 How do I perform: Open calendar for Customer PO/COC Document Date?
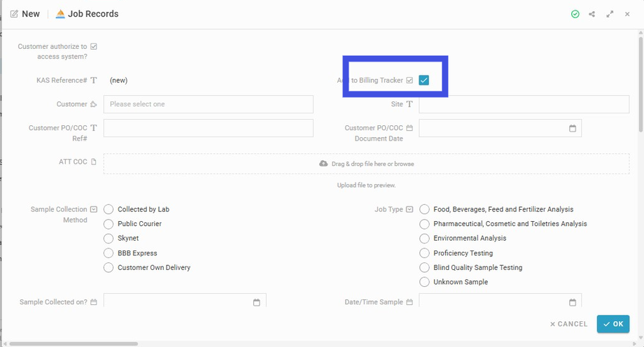point(573,128)
